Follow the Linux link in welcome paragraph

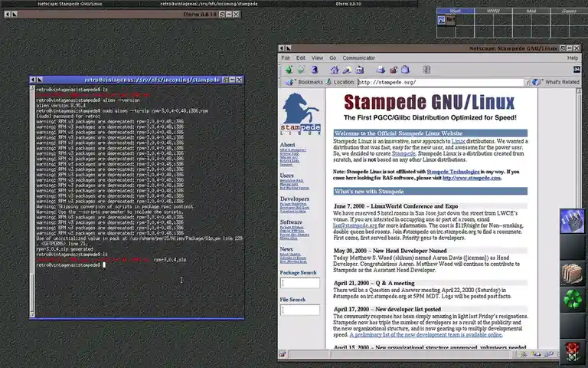tap(459, 141)
